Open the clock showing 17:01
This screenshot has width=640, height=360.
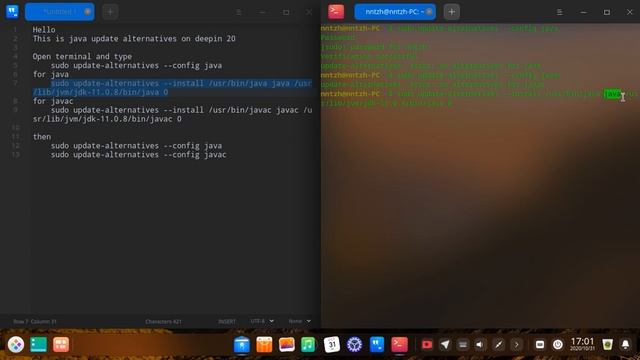(582, 344)
